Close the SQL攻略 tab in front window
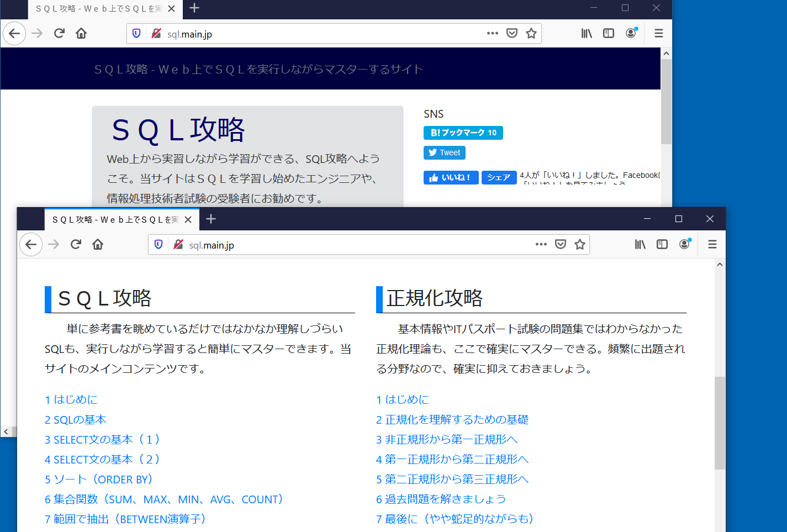This screenshot has width=787, height=532. tap(188, 219)
